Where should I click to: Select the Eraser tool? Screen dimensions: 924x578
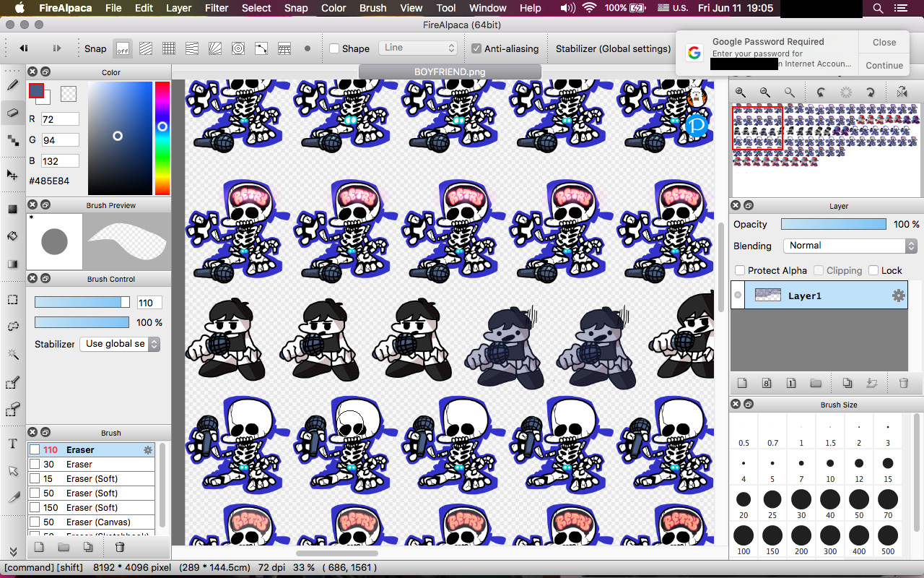click(x=12, y=111)
